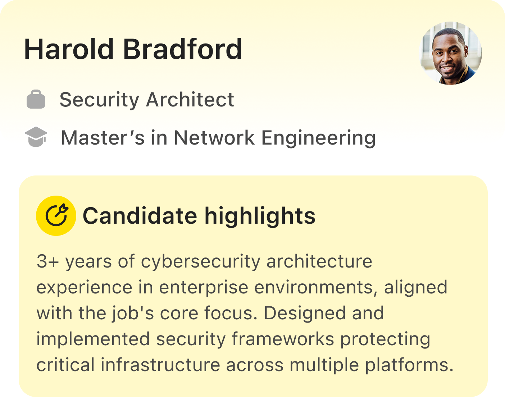
Task: Click the word "implemented" in the summary
Action: (x=93, y=339)
